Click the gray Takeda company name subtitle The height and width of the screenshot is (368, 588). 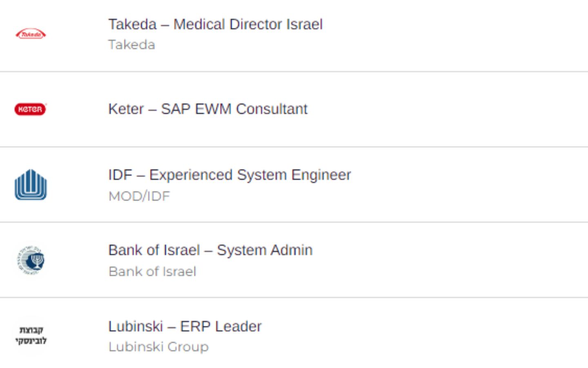pos(131,45)
